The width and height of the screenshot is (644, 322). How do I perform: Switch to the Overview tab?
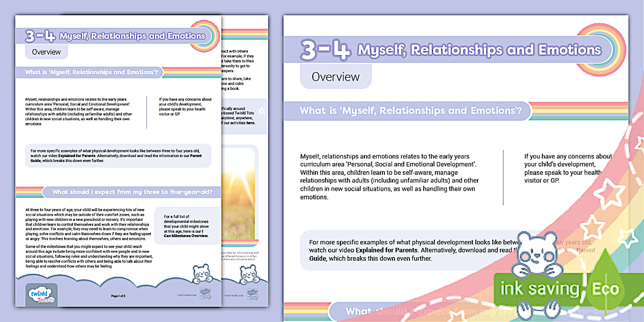coord(336,77)
